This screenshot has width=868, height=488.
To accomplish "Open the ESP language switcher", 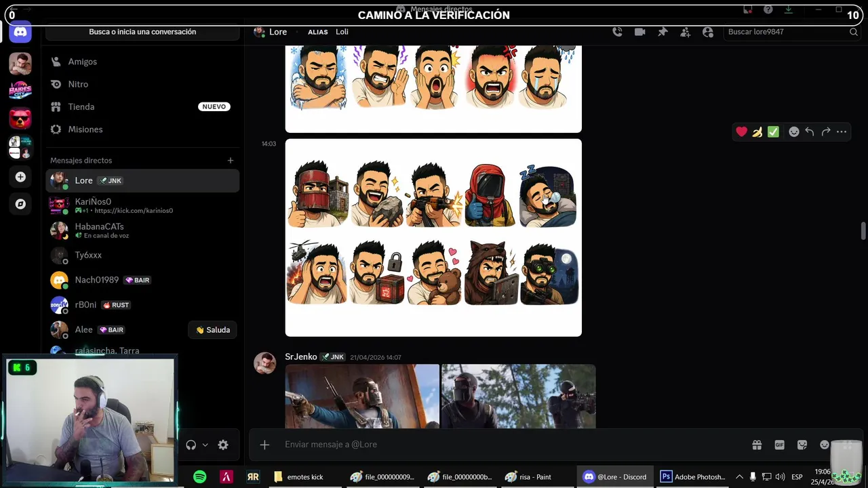I will pos(797,476).
